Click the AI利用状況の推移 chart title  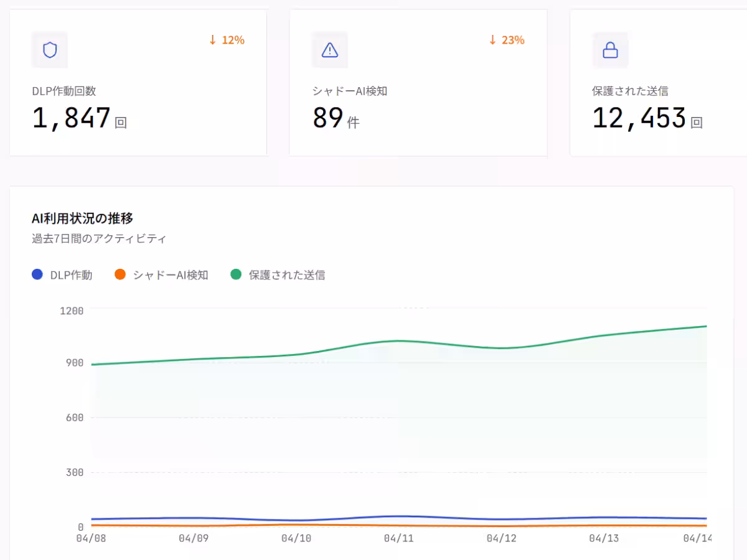pos(82,218)
